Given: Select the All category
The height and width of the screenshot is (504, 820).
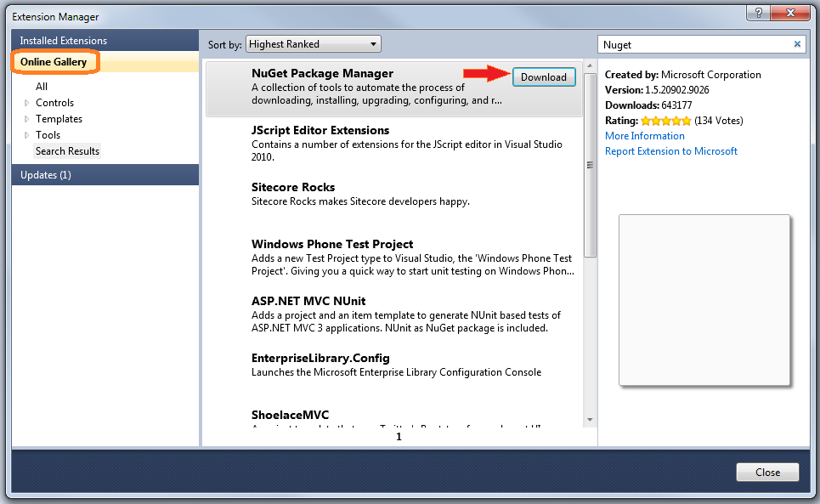Looking at the screenshot, I should [x=42, y=86].
